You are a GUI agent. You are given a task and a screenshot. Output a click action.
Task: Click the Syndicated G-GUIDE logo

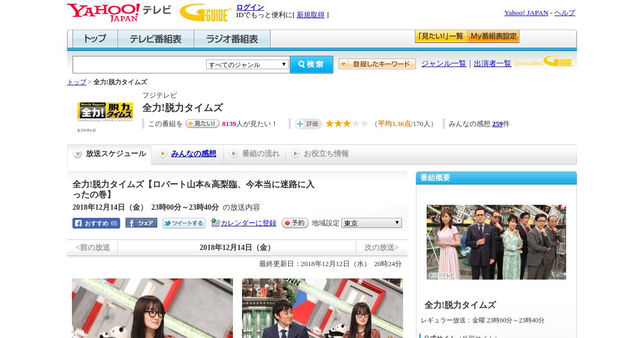point(543,61)
